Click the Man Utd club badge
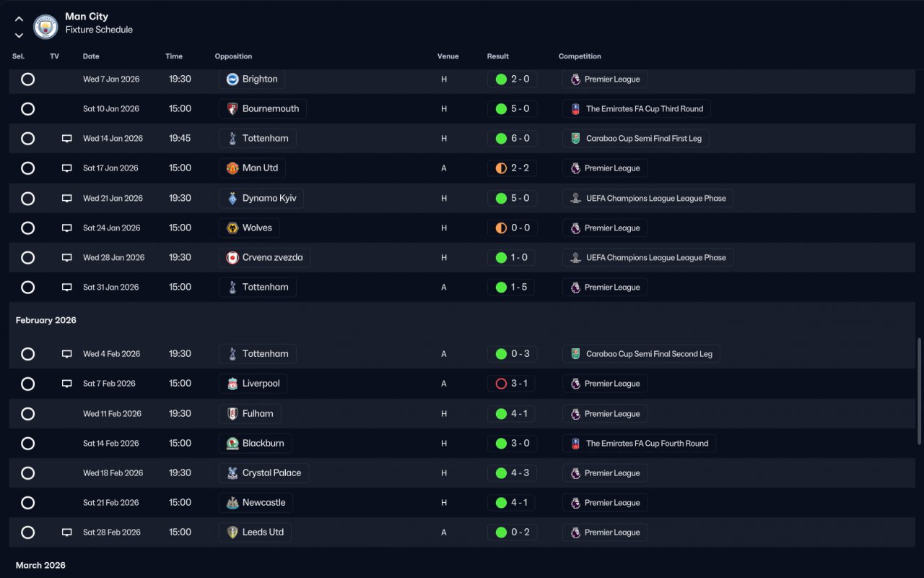924x578 pixels. coord(232,168)
